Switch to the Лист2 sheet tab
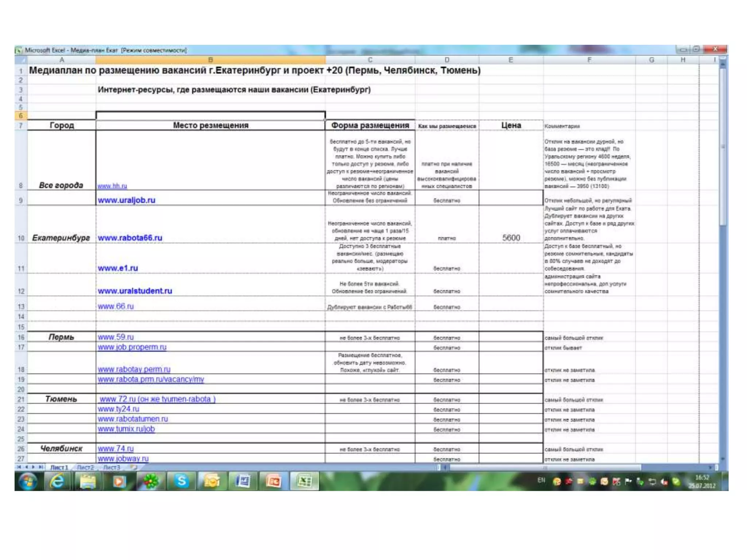 click(x=85, y=467)
